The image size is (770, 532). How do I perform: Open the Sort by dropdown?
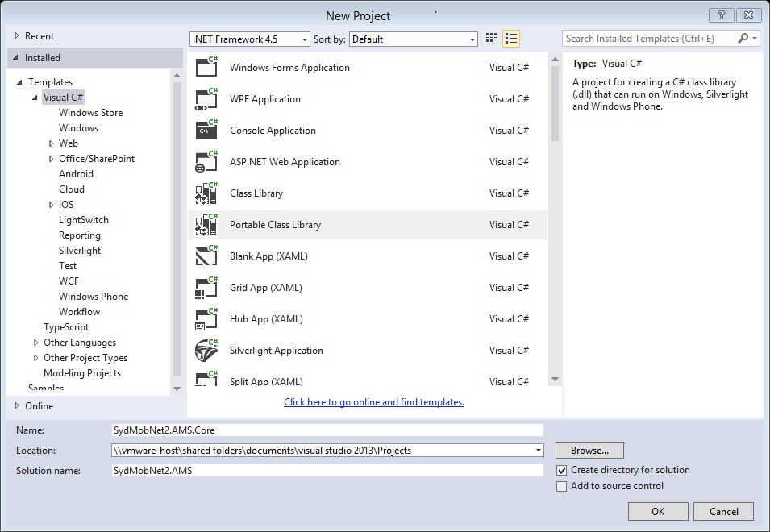click(413, 38)
